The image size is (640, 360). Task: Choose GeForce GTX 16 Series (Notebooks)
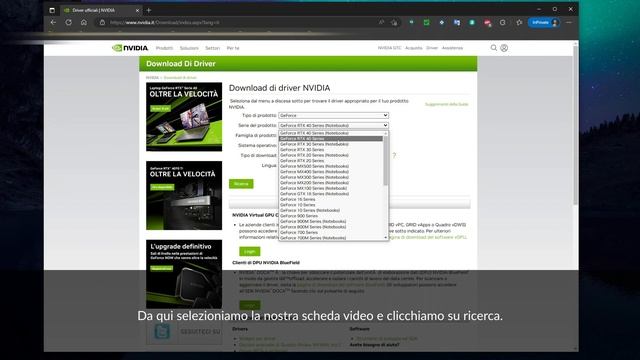(x=331, y=194)
